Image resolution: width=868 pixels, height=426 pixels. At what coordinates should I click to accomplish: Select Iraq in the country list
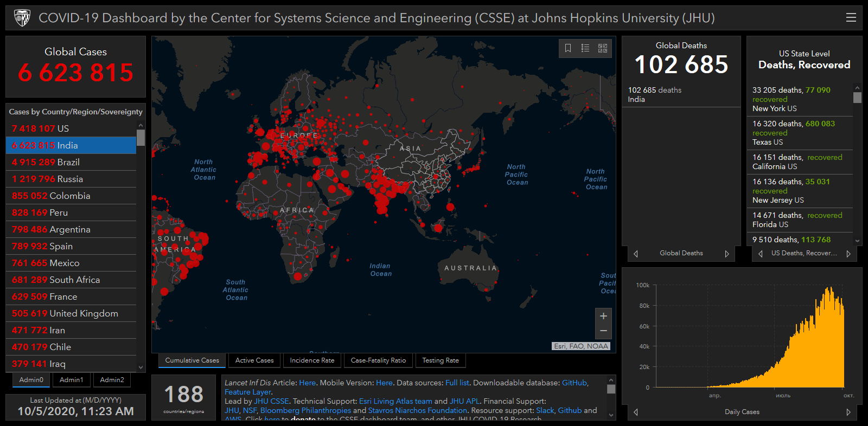point(71,364)
